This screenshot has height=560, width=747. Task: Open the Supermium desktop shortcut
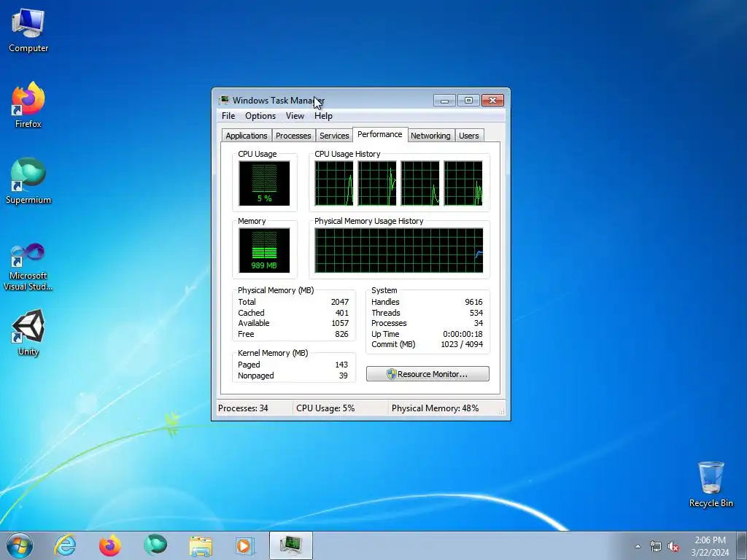28,181
